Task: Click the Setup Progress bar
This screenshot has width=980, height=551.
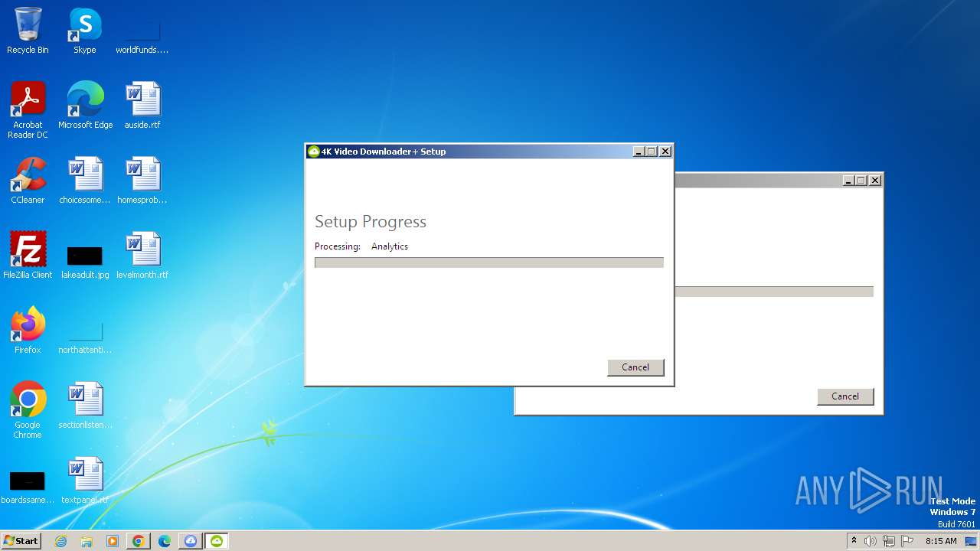Action: tap(489, 262)
